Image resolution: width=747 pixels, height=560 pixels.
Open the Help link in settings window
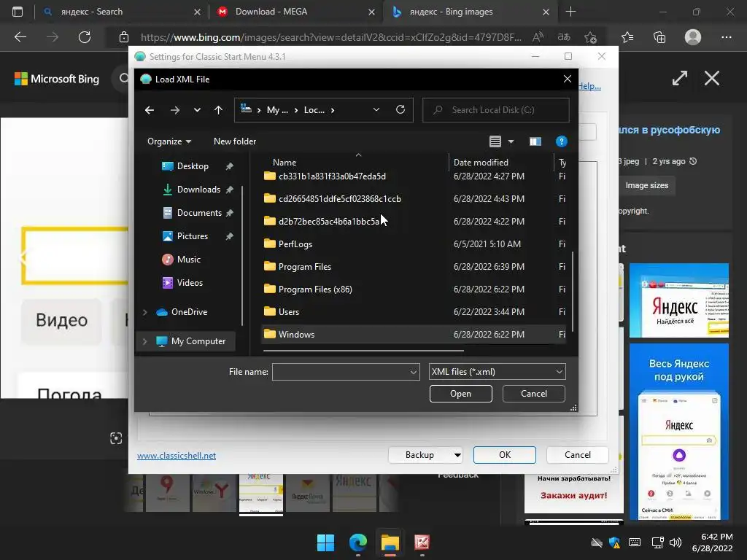[x=589, y=86]
